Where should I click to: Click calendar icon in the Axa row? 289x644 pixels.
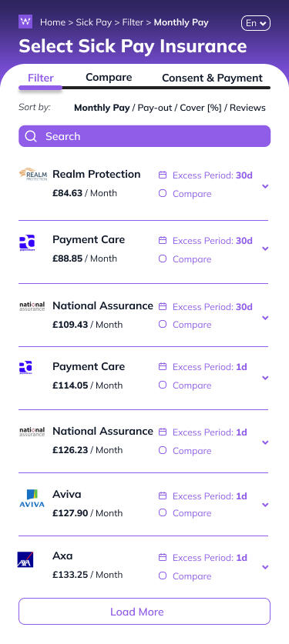point(163,558)
